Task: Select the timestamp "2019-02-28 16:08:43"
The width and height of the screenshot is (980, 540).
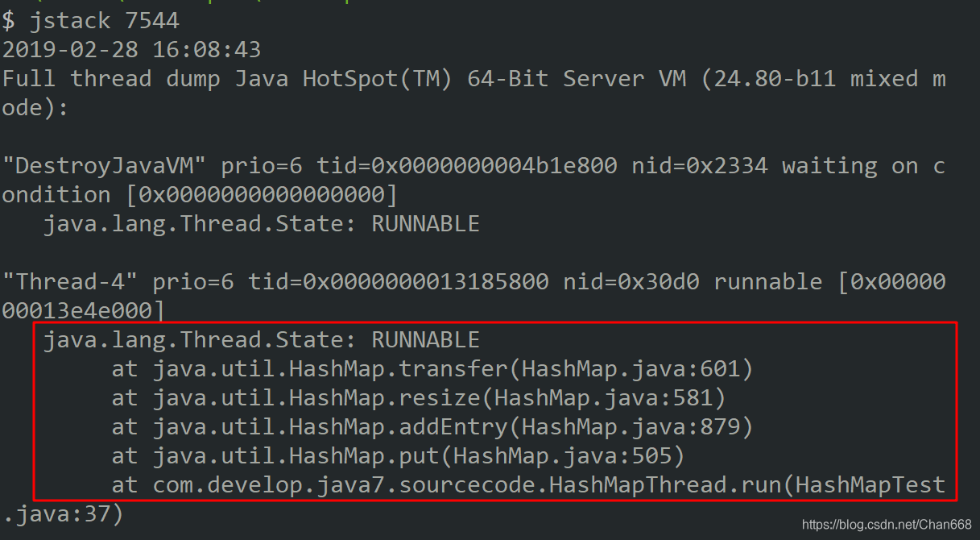Action: coord(131,49)
